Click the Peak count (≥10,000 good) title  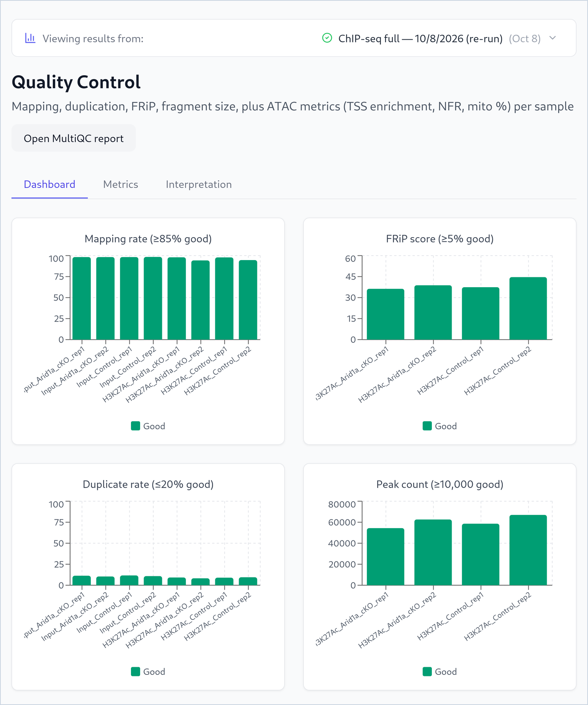pos(440,485)
